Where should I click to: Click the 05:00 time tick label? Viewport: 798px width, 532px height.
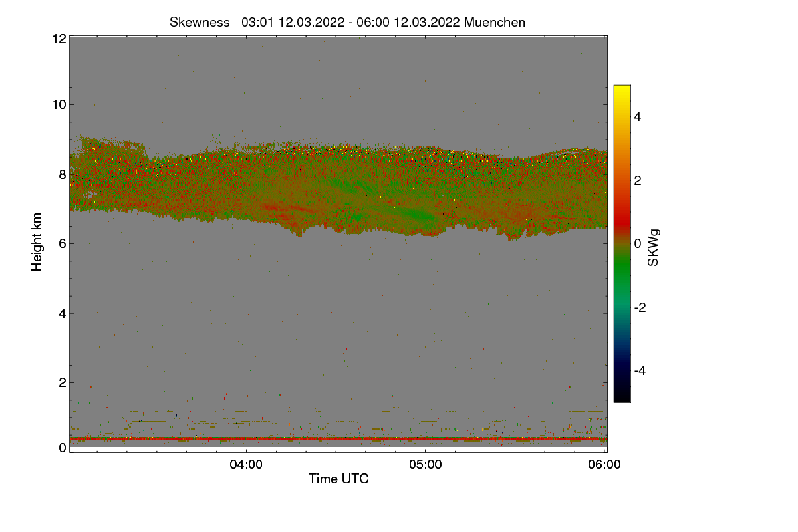(x=426, y=465)
